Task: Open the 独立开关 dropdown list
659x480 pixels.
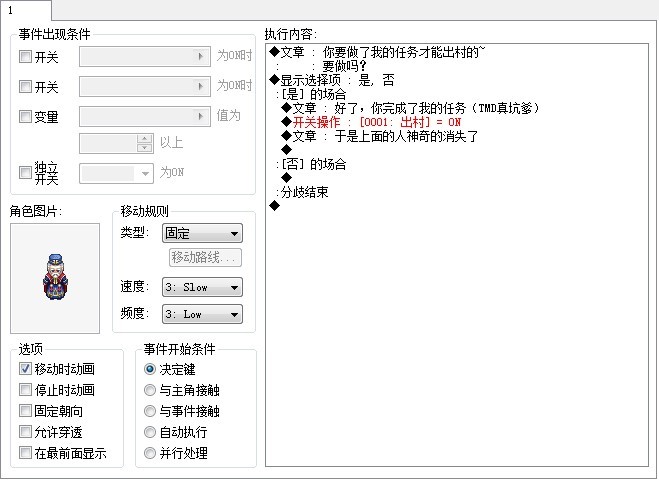Action: pos(116,173)
